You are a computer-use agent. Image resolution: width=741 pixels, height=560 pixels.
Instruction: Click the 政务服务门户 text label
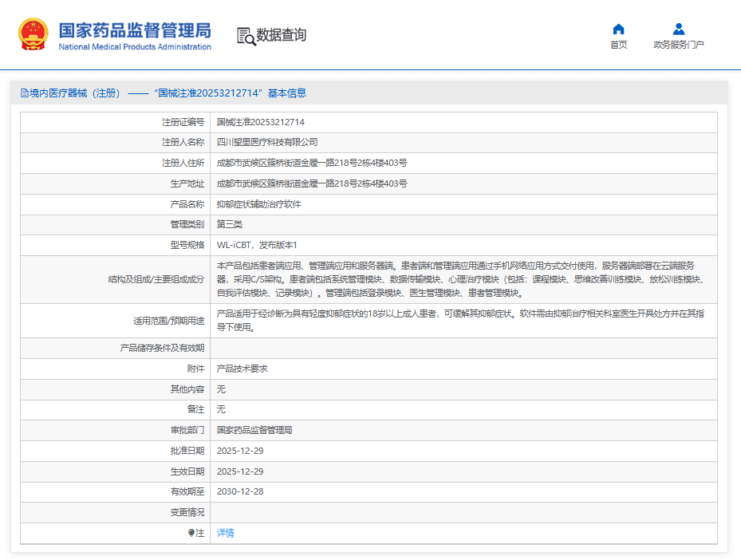point(679,45)
